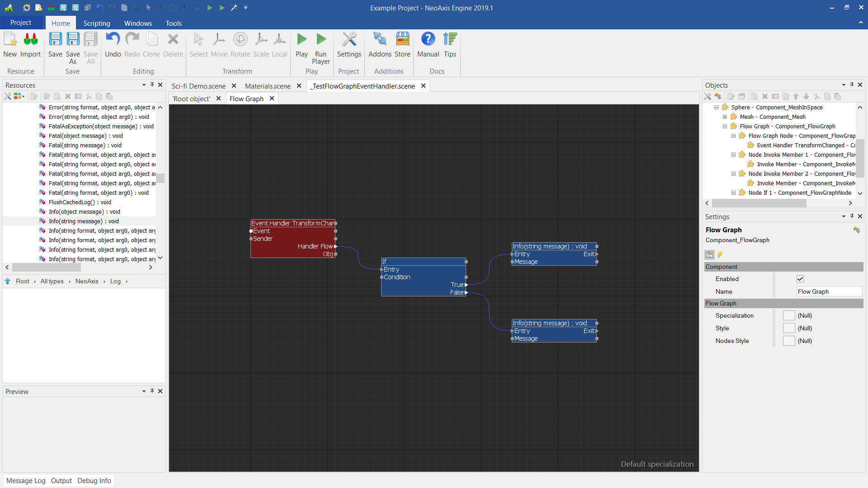Viewport: 868px width, 488px height.
Task: Open the Manual help icon
Action: coord(428,40)
